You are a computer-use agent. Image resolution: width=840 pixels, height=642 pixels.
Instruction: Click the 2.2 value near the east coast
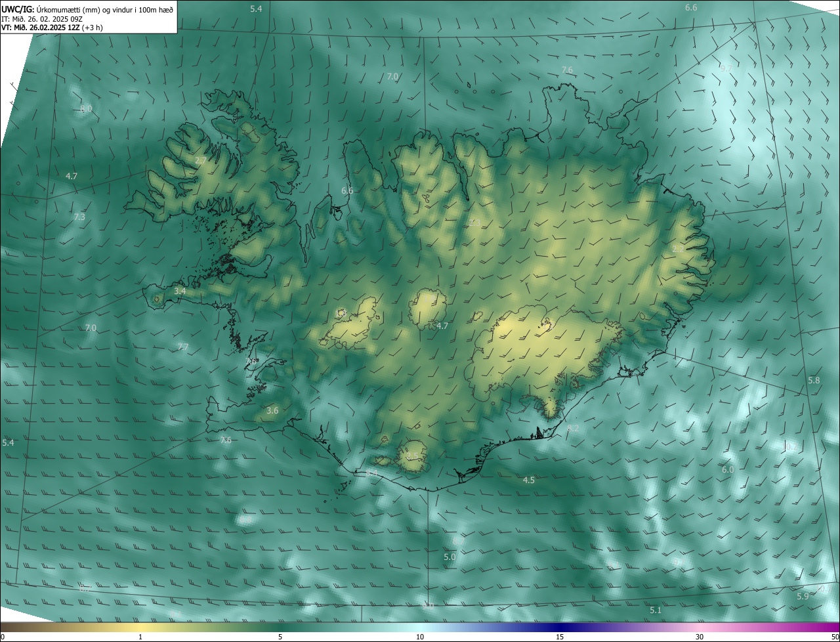(678, 249)
